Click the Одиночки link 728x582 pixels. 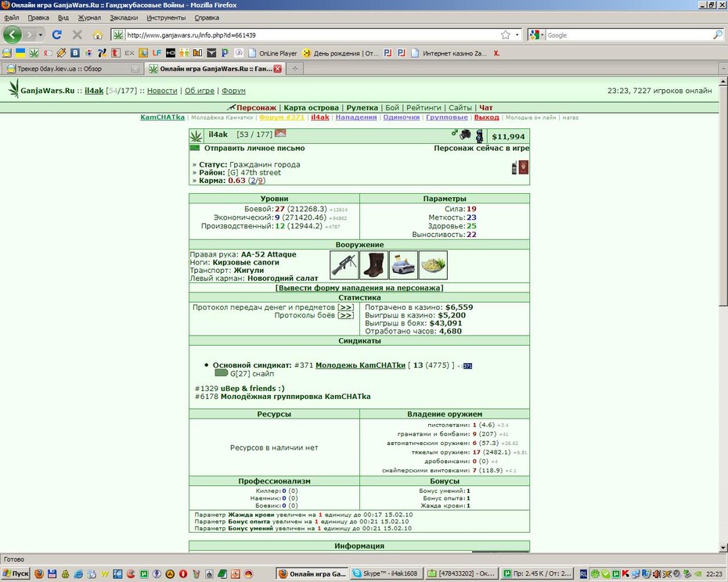[401, 117]
